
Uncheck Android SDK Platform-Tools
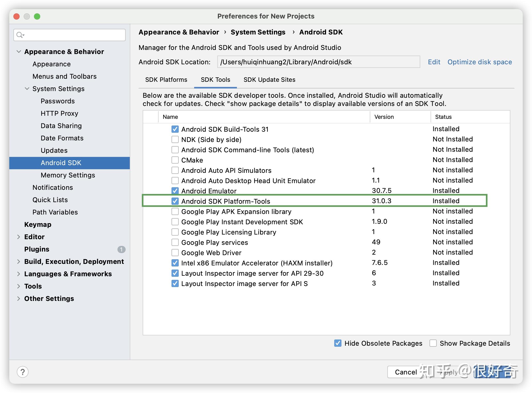pyautogui.click(x=175, y=201)
